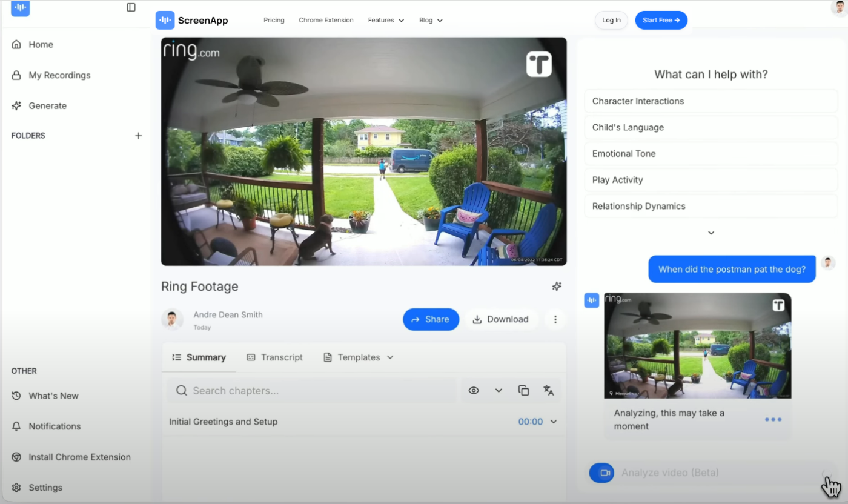Click the Download button
Image resolution: width=848 pixels, height=504 pixels.
(501, 319)
